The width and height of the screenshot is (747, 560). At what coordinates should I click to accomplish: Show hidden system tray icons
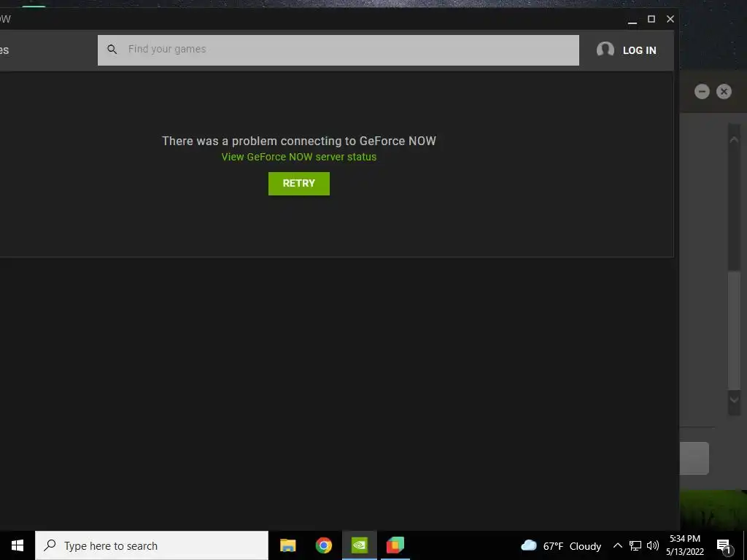click(x=617, y=545)
